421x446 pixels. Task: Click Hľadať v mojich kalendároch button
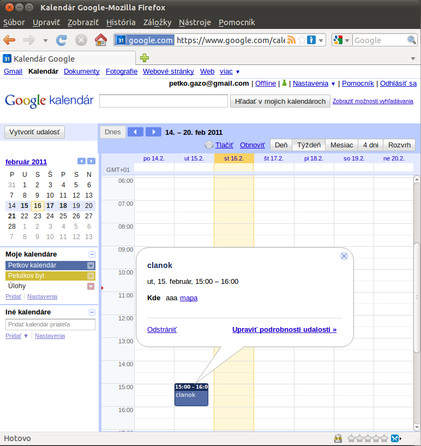pos(280,101)
